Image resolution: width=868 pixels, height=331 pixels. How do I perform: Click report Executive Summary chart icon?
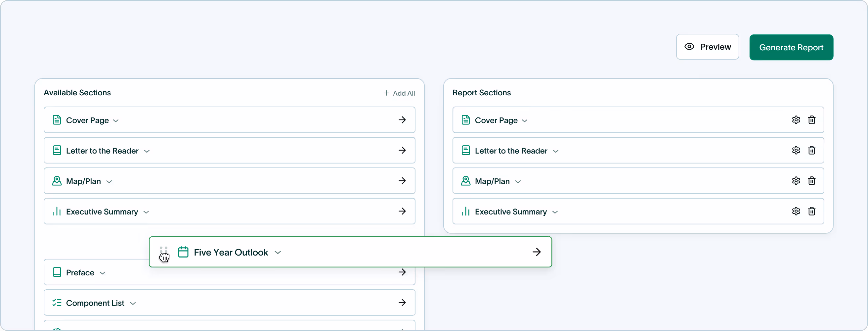coord(465,211)
